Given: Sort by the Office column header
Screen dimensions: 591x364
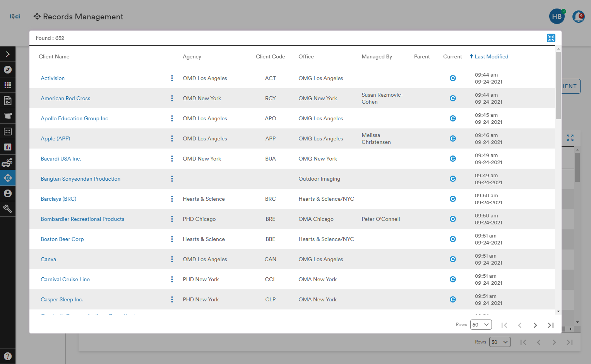Looking at the screenshot, I should pos(306,56).
